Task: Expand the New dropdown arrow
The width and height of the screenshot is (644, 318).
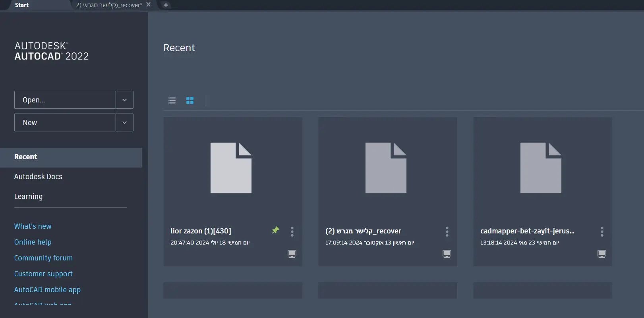Action: pyautogui.click(x=125, y=123)
